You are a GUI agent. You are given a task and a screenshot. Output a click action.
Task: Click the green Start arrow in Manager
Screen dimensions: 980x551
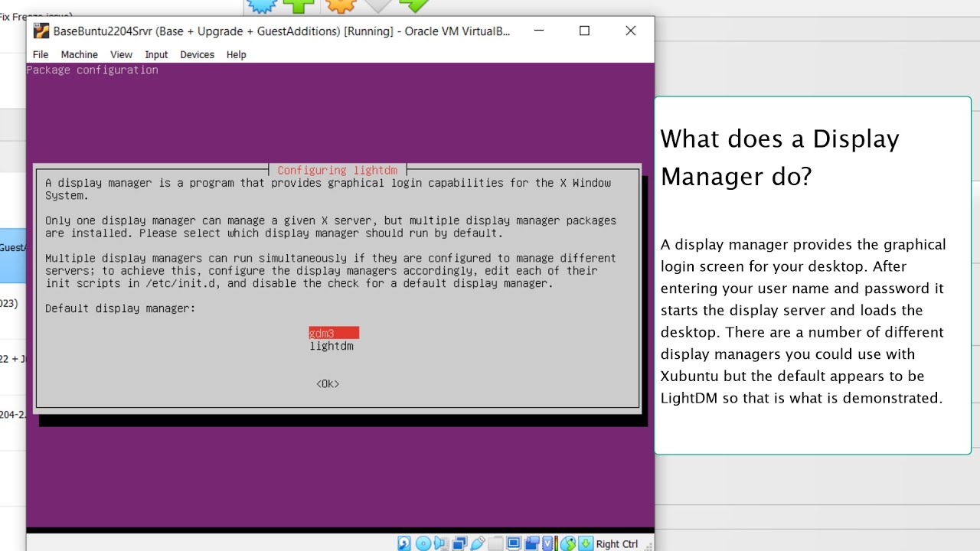click(414, 5)
